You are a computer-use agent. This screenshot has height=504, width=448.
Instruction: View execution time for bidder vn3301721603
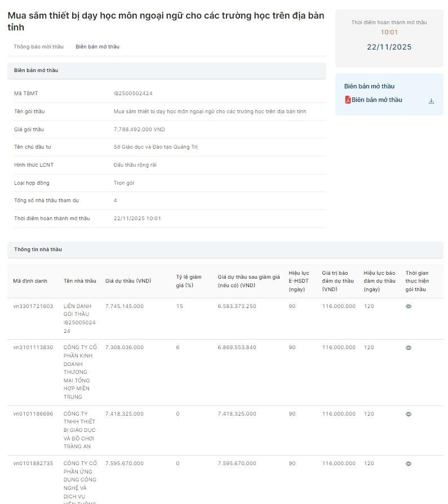coord(409,306)
